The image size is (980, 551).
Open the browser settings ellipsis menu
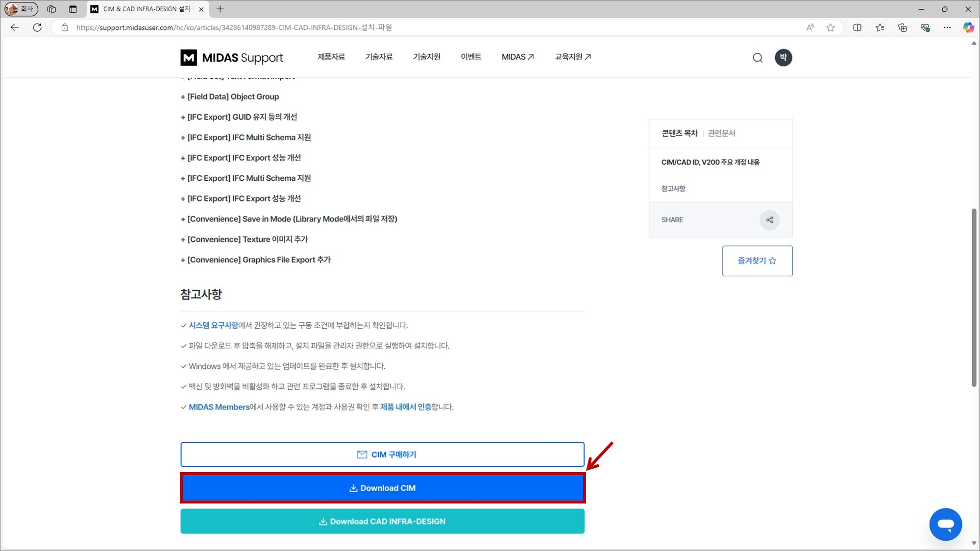pyautogui.click(x=947, y=27)
